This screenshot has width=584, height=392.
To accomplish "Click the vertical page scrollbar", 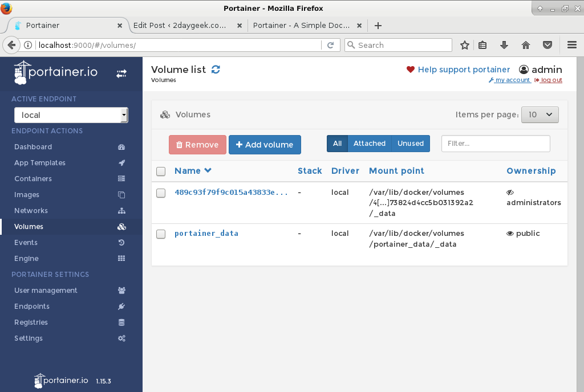I will point(580,224).
